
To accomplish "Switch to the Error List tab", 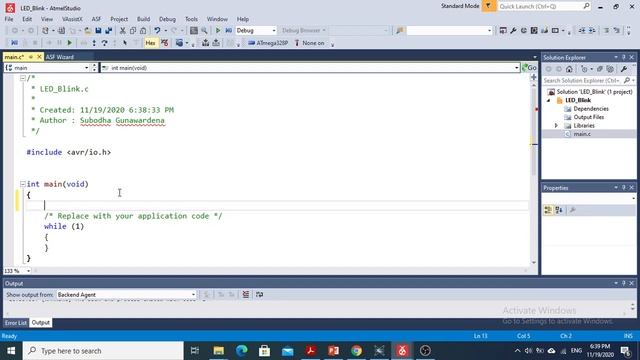I will pos(16,323).
